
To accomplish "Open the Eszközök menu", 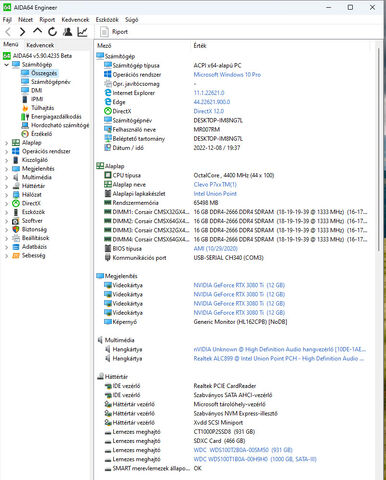I will click(x=107, y=20).
